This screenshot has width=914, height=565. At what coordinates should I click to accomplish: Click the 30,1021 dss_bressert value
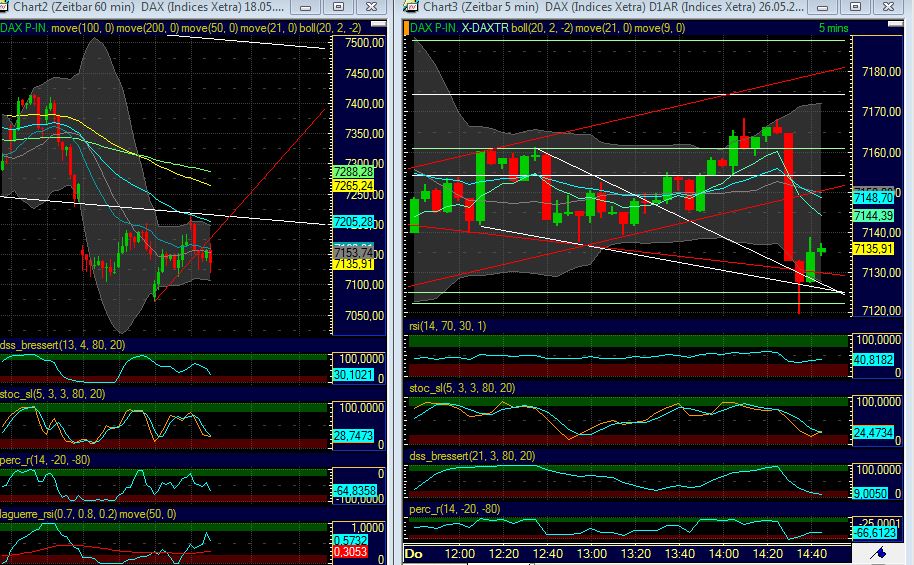353,374
